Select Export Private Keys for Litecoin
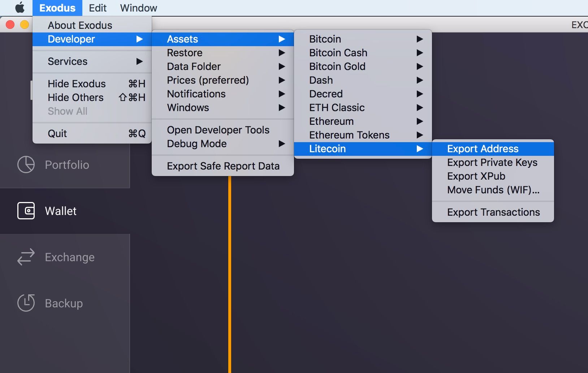Viewport: 588px width, 373px height. (x=492, y=162)
